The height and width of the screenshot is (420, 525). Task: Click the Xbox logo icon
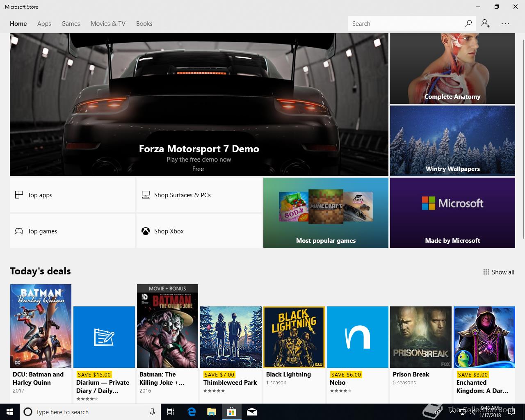(146, 231)
